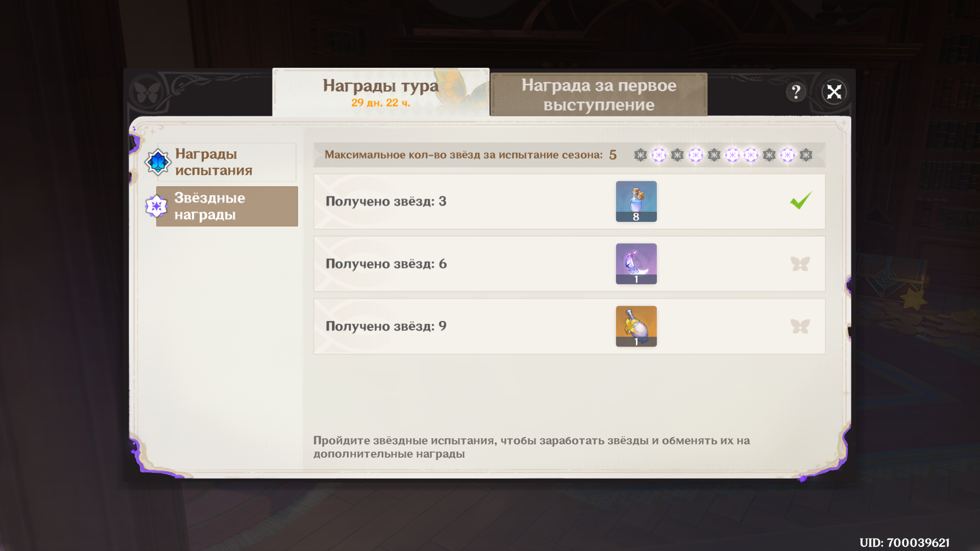Click butterfly status icon on 6 stars row
980x551 pixels.
pos(800,264)
